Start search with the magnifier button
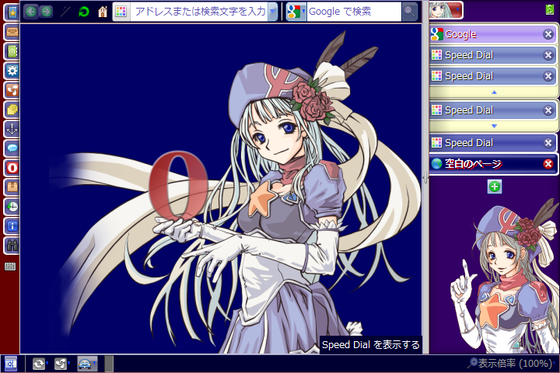This screenshot has width=560, height=373. coord(410,12)
